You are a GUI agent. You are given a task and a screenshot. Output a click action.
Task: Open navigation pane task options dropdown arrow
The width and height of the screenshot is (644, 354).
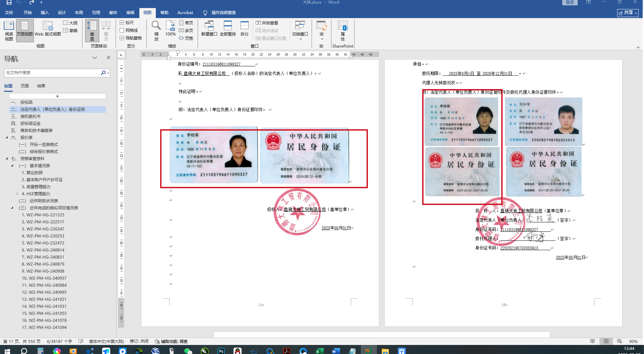[95, 58]
